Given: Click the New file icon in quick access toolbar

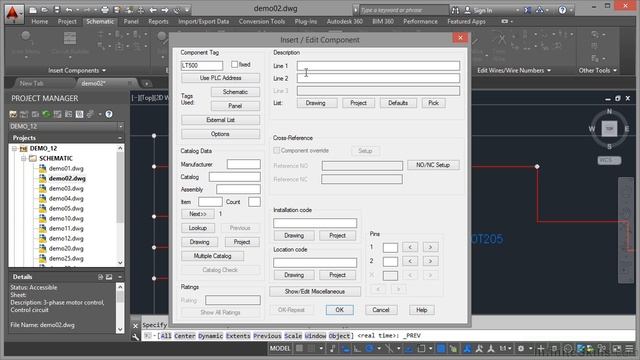Looking at the screenshot, I should (33, 10).
